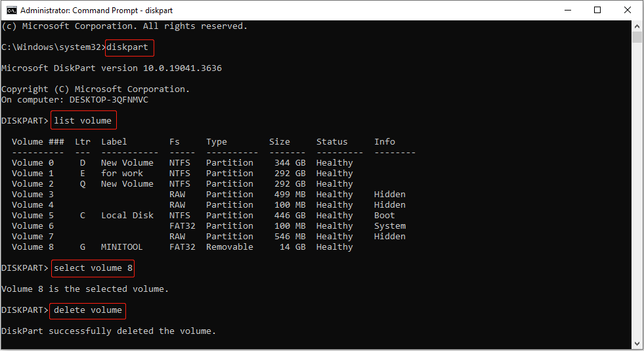644x351 pixels.
Task: Click the 'Removable' type of Volume 8
Action: [230, 247]
